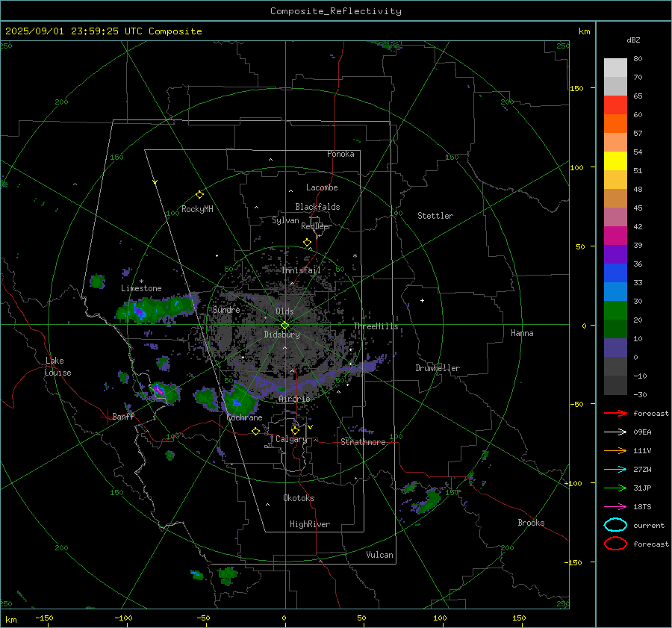Click the Okotoks label
Screen dimensions: 672x628
click(x=299, y=498)
